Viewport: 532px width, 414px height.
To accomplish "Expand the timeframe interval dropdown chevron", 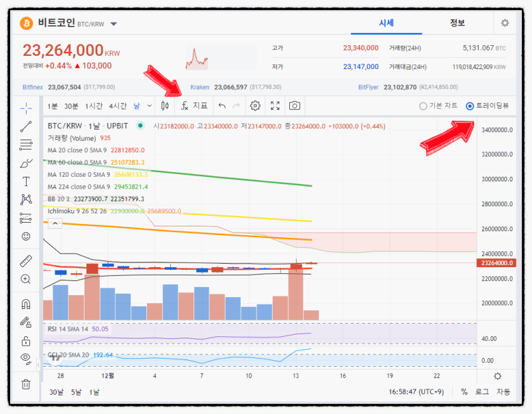I will pyautogui.click(x=149, y=106).
